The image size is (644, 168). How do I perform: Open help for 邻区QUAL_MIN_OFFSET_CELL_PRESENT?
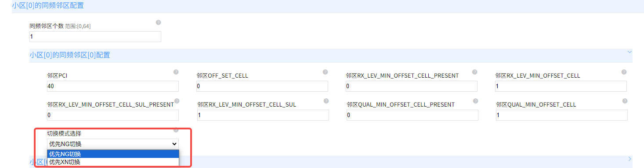click(475, 101)
